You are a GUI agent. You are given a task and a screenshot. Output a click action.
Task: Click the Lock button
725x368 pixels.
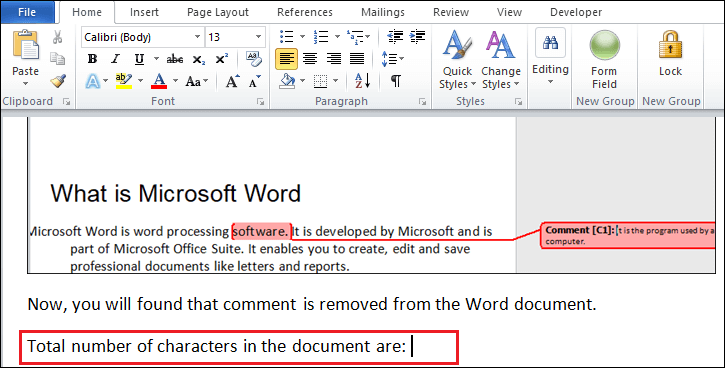tap(670, 53)
